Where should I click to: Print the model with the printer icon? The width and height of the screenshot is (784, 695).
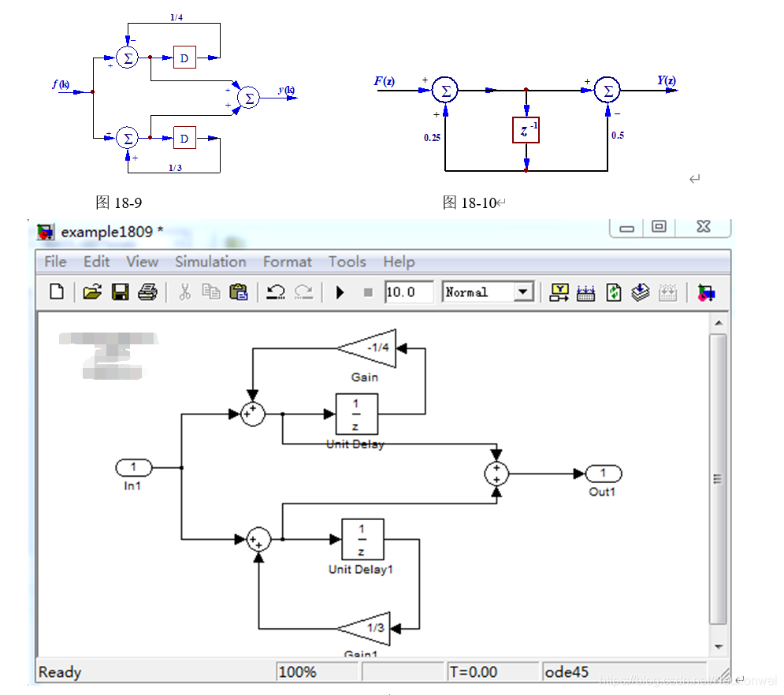point(147,292)
